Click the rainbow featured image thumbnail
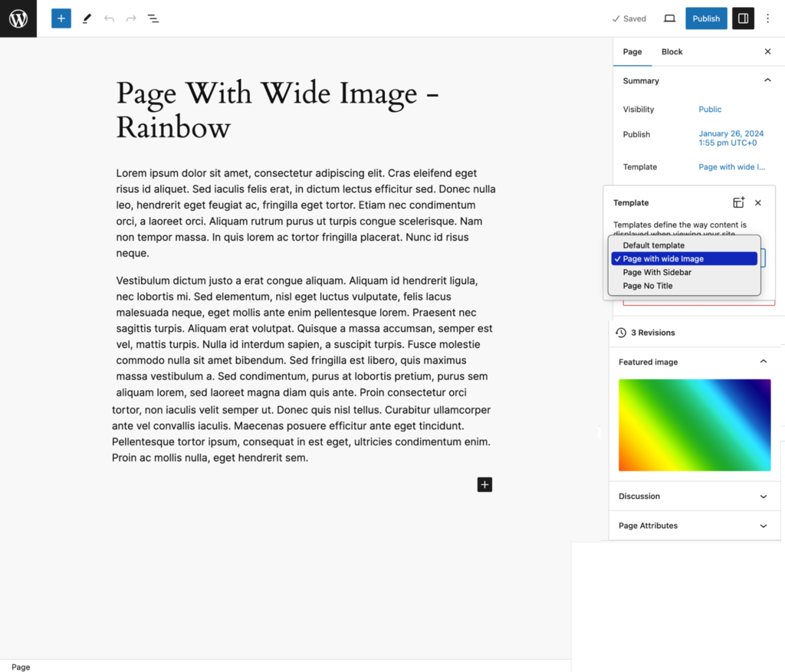The width and height of the screenshot is (785, 672). (x=694, y=425)
